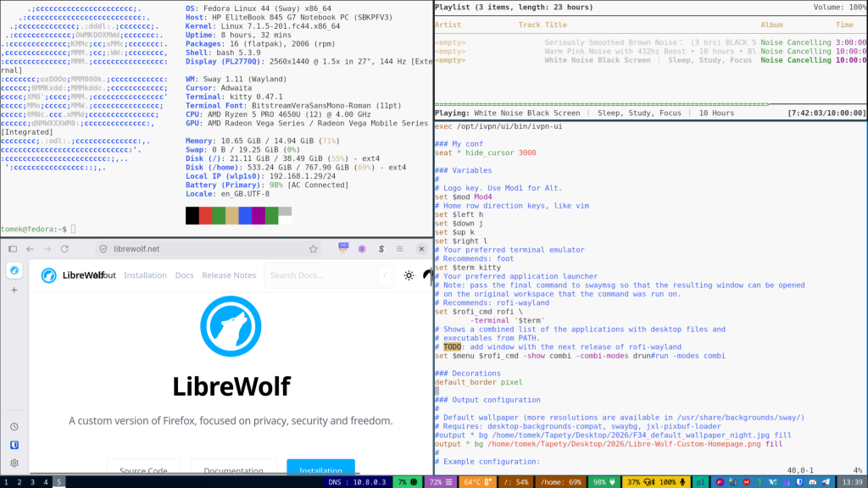The width and height of the screenshot is (868, 488).
Task: Toggle the LibreWolf sidebar panel button
Action: tap(13, 249)
